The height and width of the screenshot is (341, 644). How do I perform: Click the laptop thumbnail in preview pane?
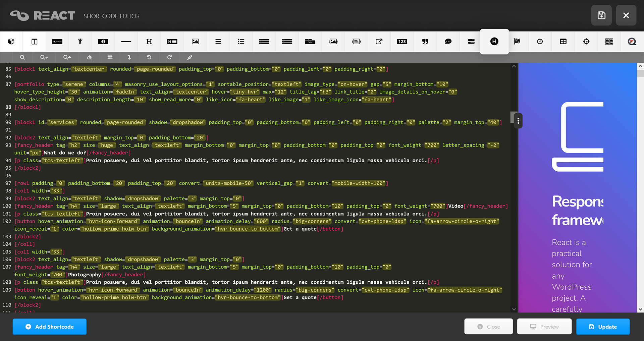click(578, 137)
